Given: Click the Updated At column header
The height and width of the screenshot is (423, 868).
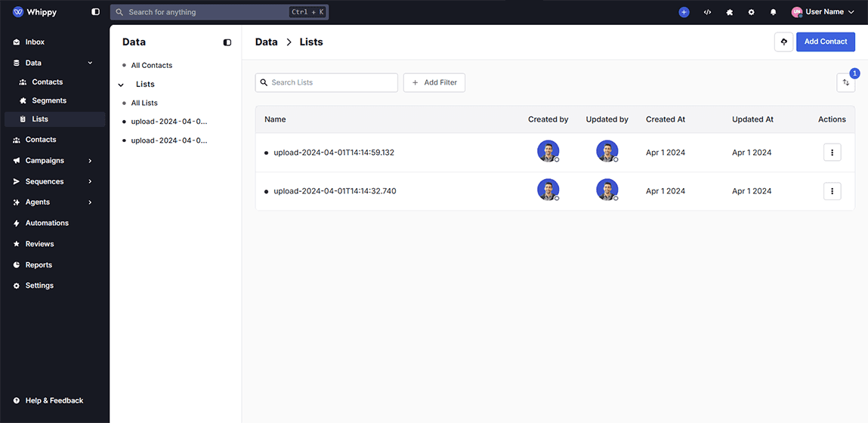Looking at the screenshot, I should click(x=752, y=119).
